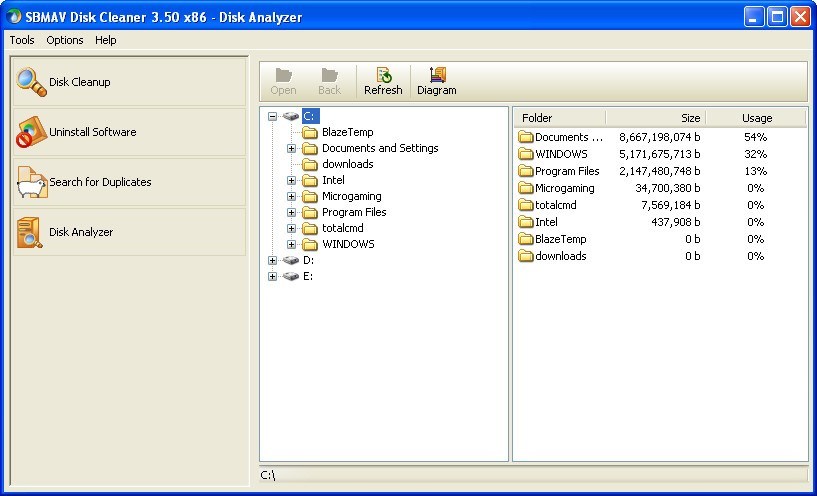Image resolution: width=817 pixels, height=496 pixels.
Task: Minimize the SBMAV Disk Cleaner window
Action: click(753, 17)
